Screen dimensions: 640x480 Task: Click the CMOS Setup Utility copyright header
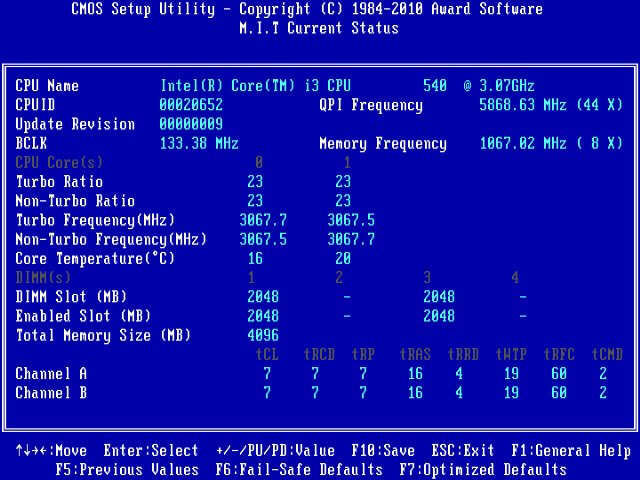pyautogui.click(x=307, y=9)
